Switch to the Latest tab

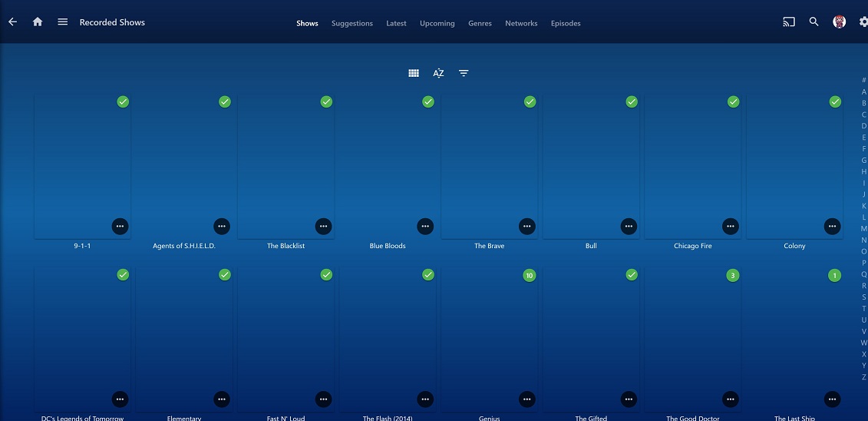pyautogui.click(x=396, y=23)
